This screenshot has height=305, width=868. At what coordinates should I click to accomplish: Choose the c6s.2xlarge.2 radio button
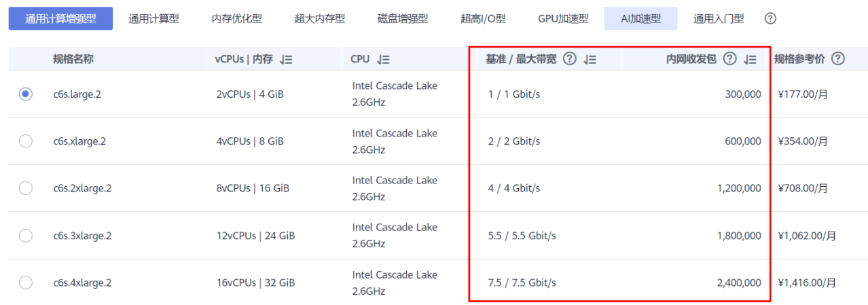tap(26, 188)
